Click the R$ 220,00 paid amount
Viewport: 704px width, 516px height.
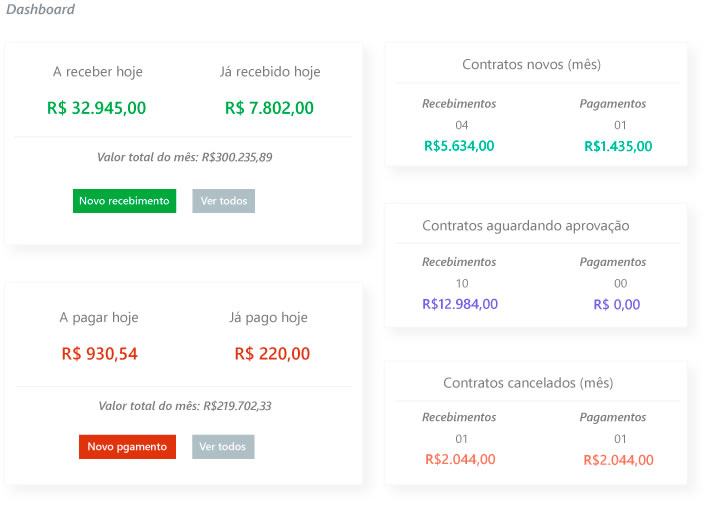click(272, 353)
